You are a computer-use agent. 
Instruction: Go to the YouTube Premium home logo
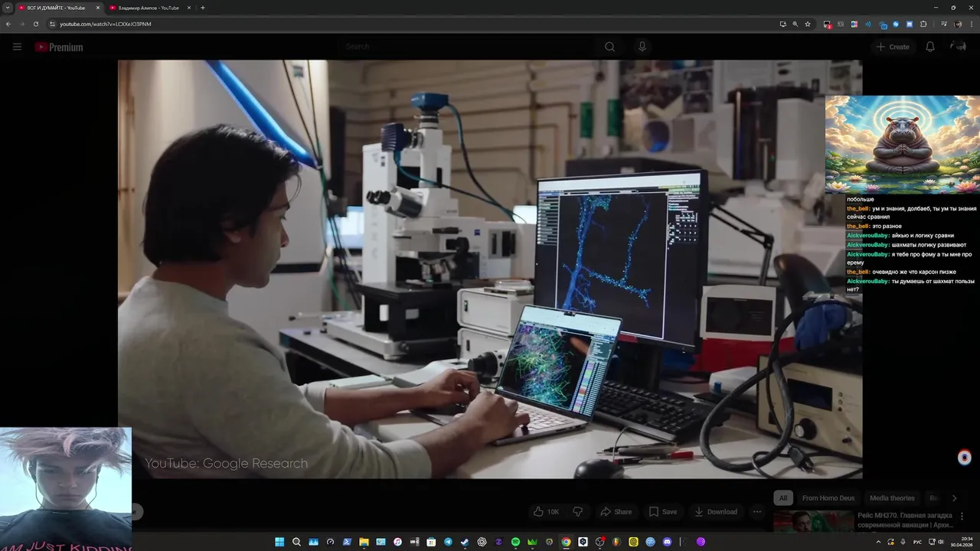click(x=59, y=47)
